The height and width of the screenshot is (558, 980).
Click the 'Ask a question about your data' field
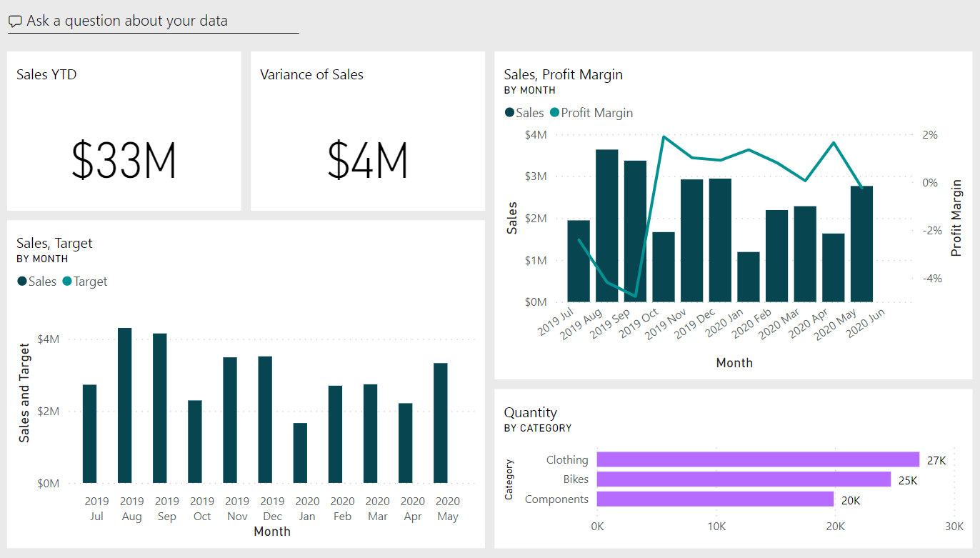[x=153, y=21]
